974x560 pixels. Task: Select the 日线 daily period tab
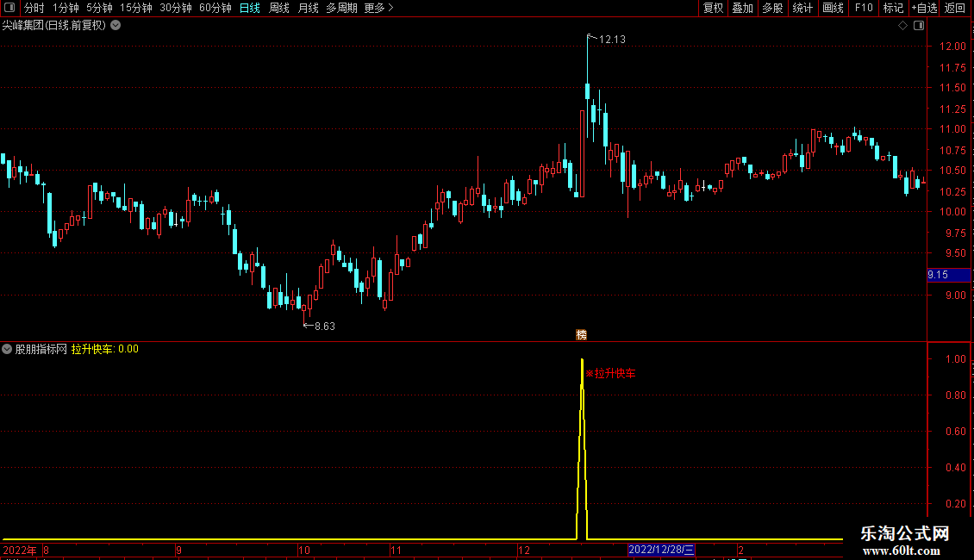pos(250,8)
